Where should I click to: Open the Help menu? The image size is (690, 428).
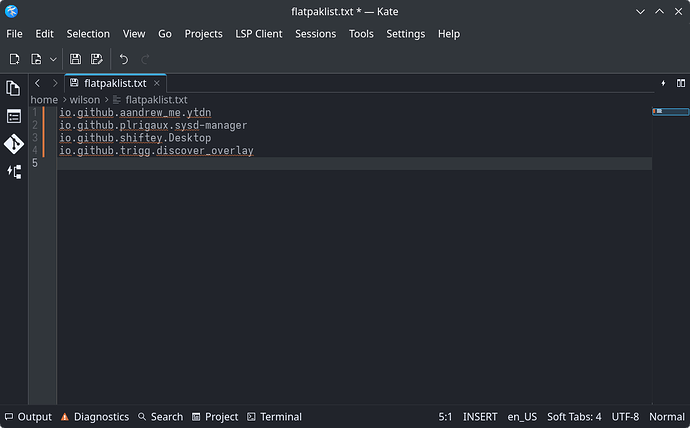coord(449,34)
